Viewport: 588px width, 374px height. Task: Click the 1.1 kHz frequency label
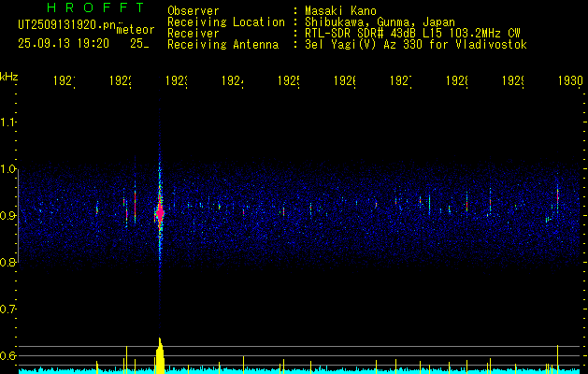click(x=7, y=122)
